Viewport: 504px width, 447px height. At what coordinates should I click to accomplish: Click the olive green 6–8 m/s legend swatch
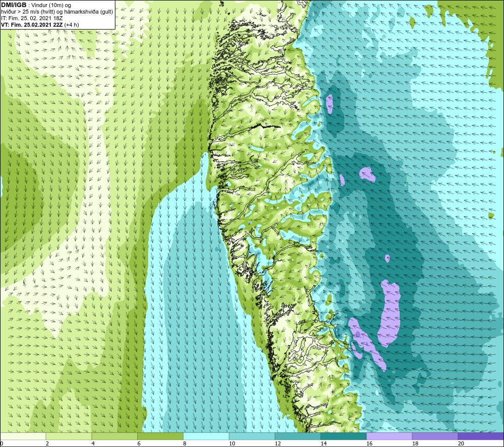(160, 436)
